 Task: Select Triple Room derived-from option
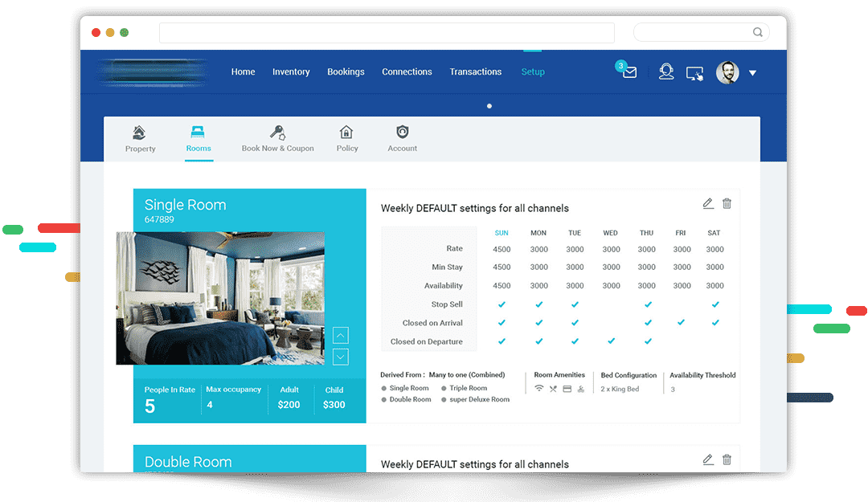[x=464, y=389]
